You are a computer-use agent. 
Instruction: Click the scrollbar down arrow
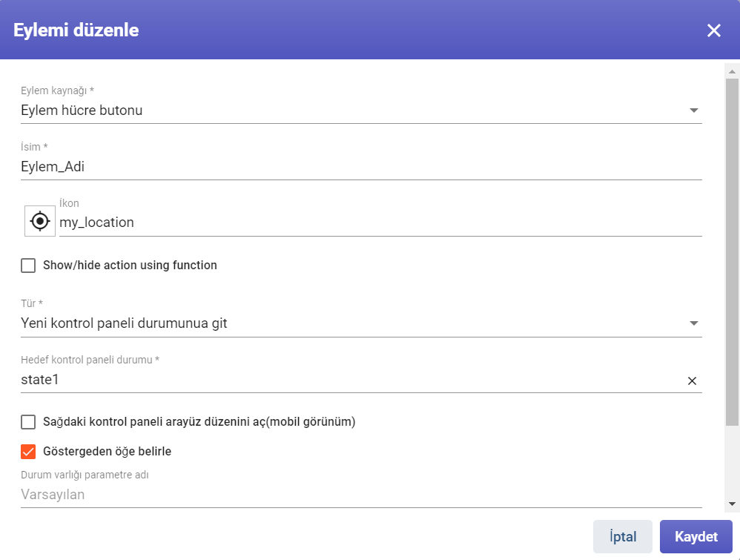click(x=732, y=504)
